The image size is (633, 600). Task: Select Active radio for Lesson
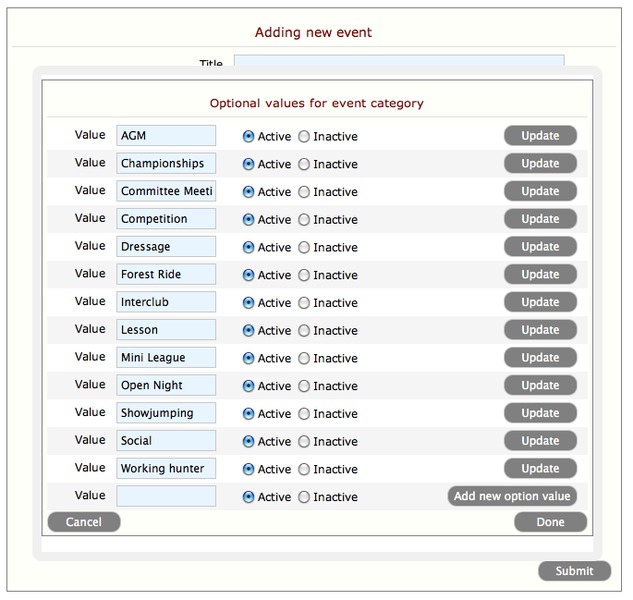click(248, 331)
